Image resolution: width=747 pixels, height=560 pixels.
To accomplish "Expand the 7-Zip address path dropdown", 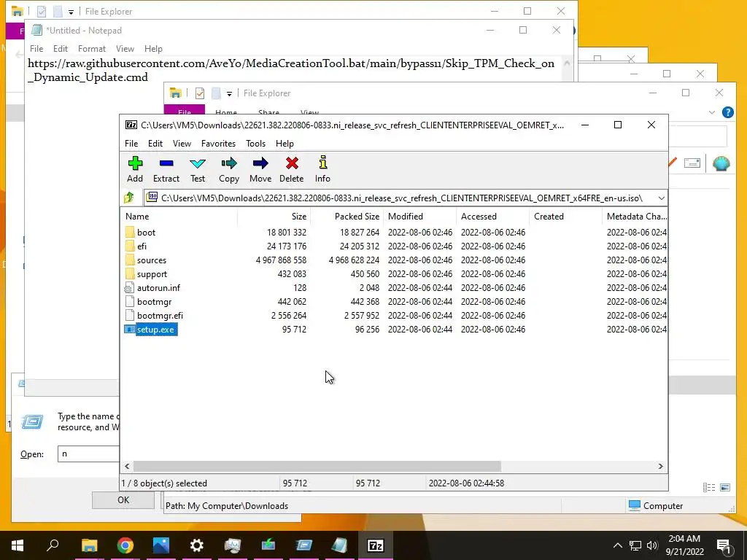I will coord(661,198).
